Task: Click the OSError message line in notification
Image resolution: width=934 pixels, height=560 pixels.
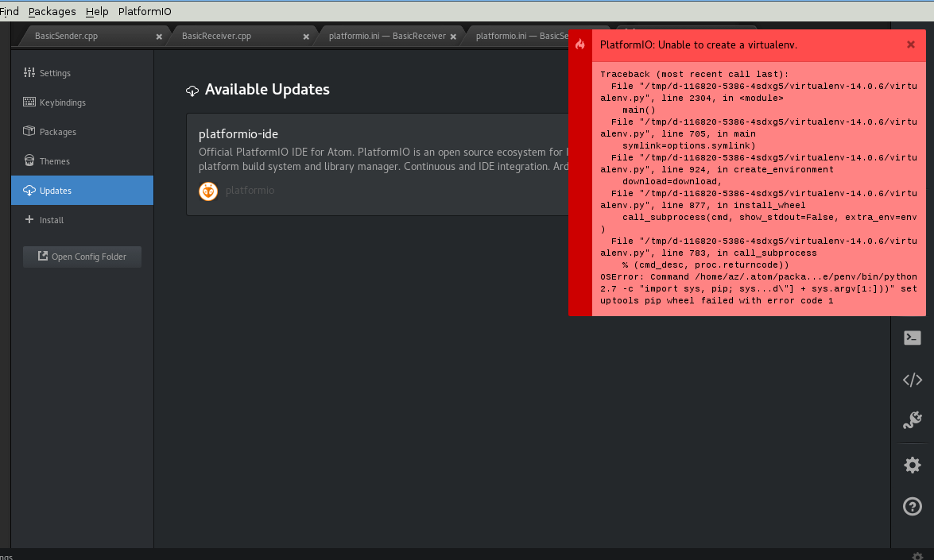Action: (758, 288)
